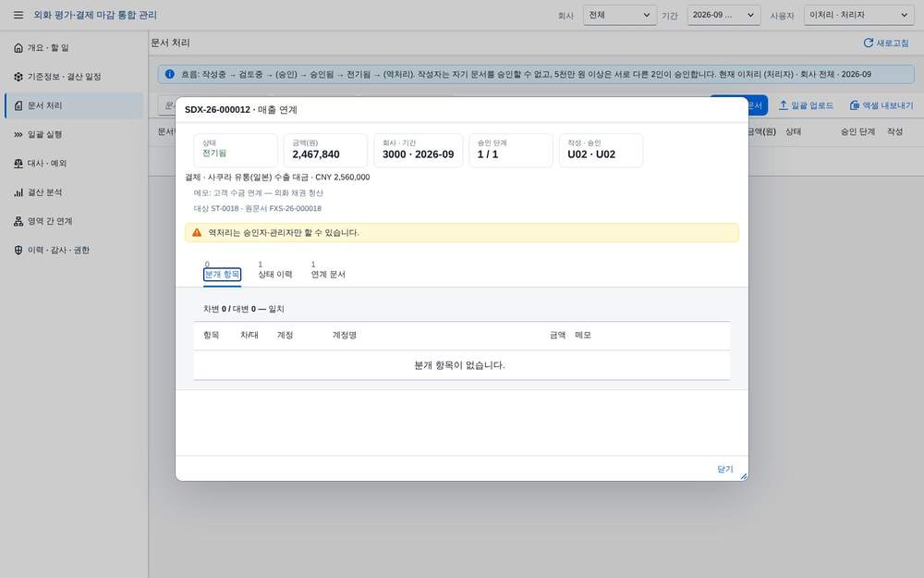
Task: Click the search field behind dialog
Action: click(x=166, y=105)
